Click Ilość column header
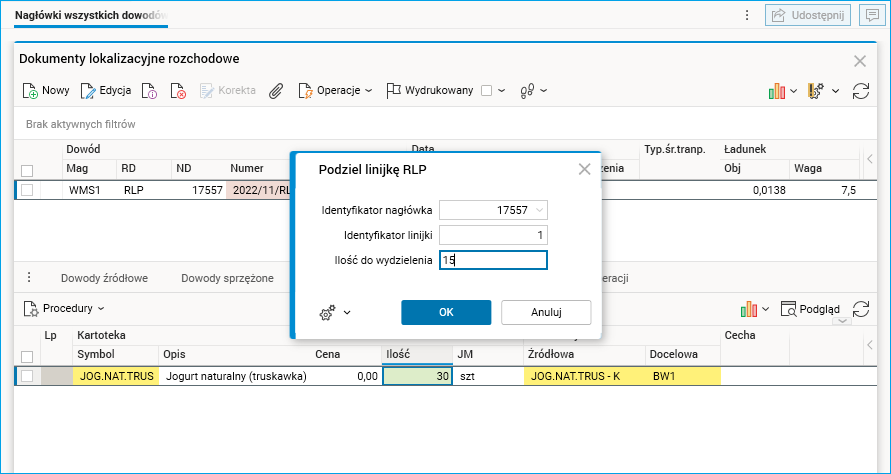This screenshot has height=474, width=891. 418,354
